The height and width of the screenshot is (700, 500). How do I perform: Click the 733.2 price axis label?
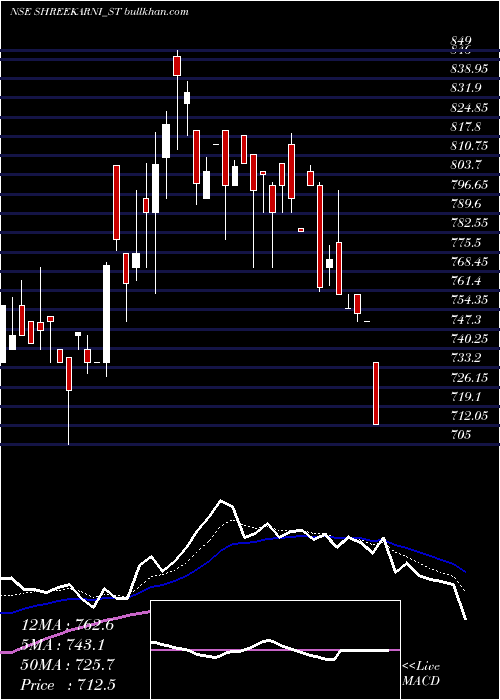[x=466, y=358]
